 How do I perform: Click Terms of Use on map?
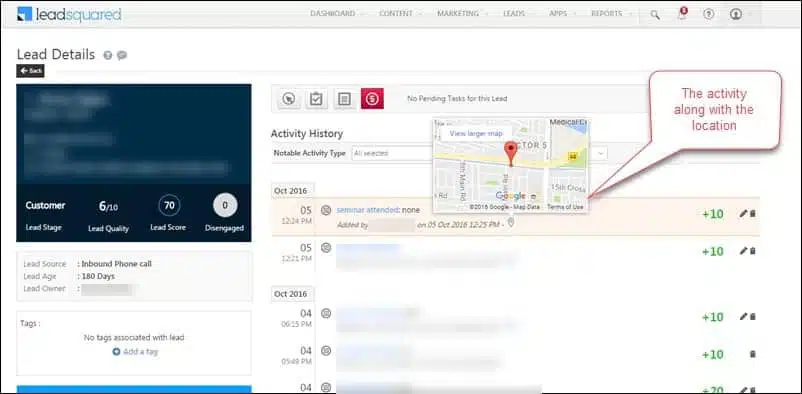coord(565,207)
